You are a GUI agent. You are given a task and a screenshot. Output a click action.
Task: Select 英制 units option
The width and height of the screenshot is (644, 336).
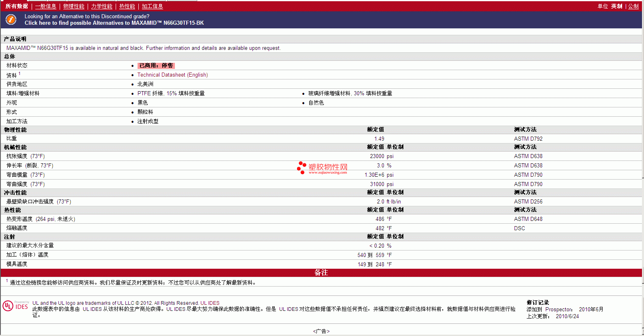(x=616, y=6)
